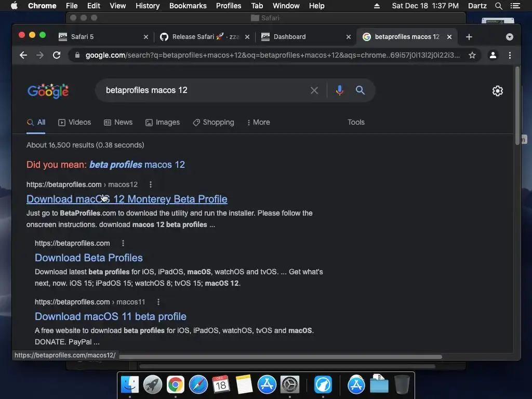Open the Download Beta Profiles link
Screen dimensions: 532x399
pyautogui.click(x=88, y=258)
